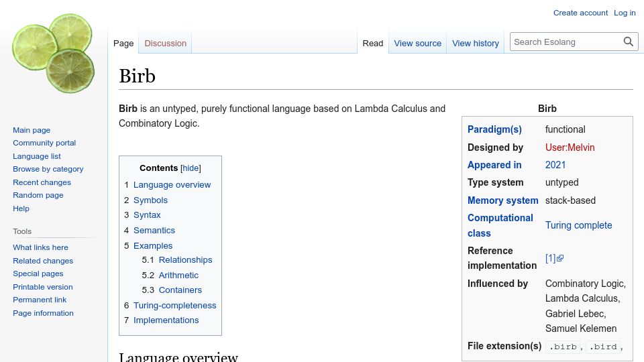
Task: Click the external link icon beside [1]
Action: point(560,258)
